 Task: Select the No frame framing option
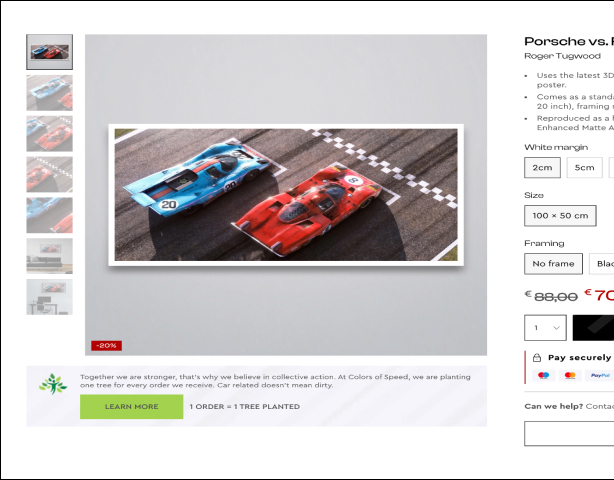point(553,263)
